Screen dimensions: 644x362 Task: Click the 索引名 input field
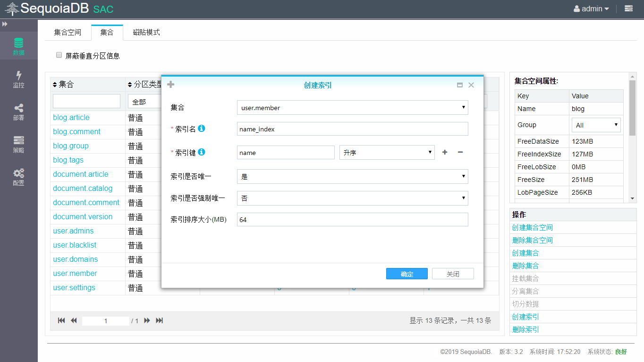(x=352, y=129)
